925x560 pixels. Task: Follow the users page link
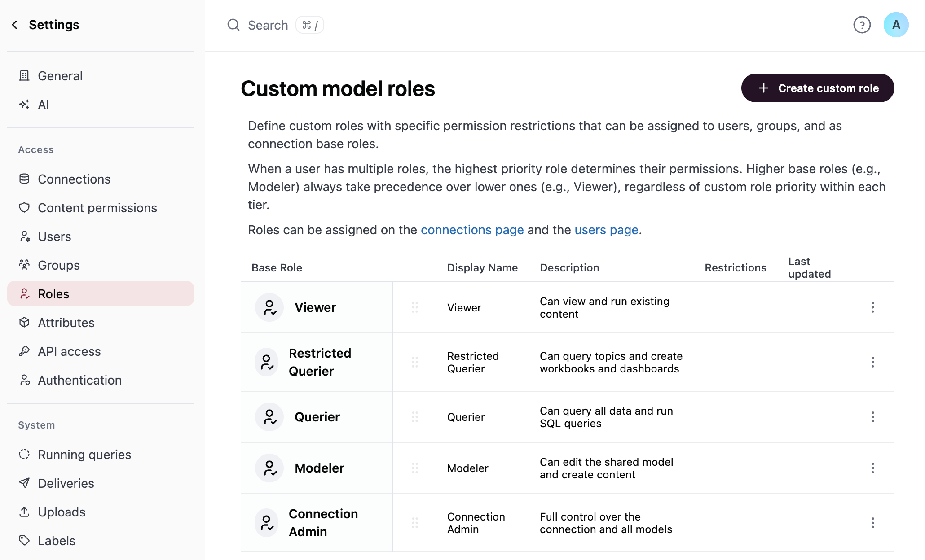pos(606,230)
